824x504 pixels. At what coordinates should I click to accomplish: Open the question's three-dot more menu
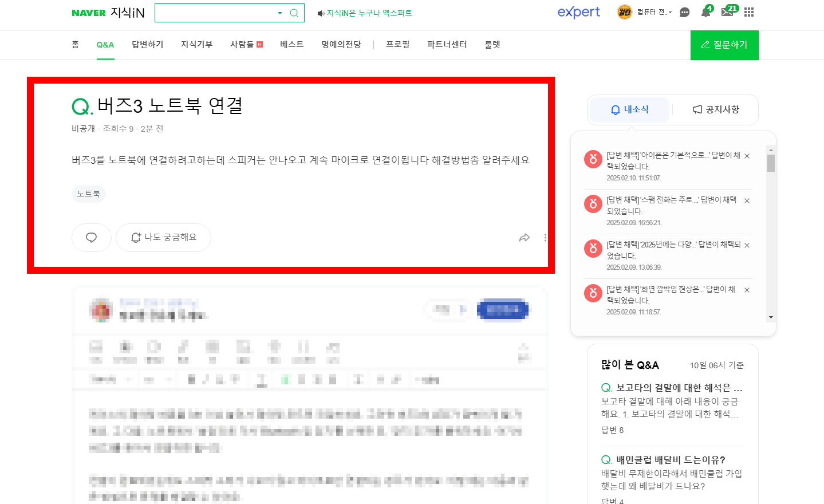545,238
